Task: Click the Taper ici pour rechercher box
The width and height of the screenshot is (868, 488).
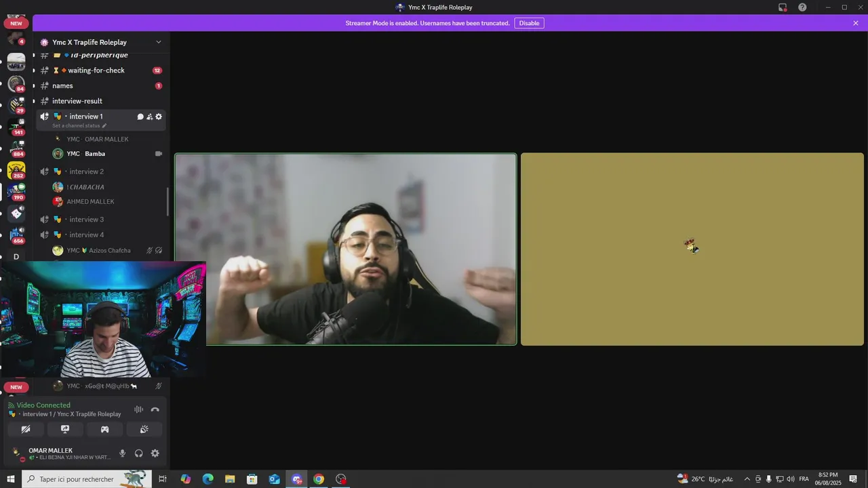Action: (86, 479)
